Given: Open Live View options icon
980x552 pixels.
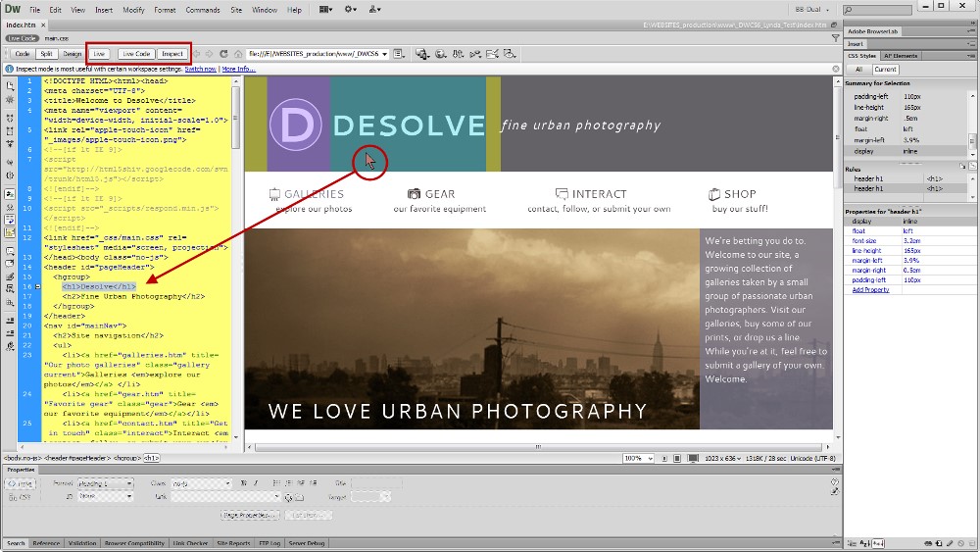Looking at the screenshot, I should tap(399, 54).
